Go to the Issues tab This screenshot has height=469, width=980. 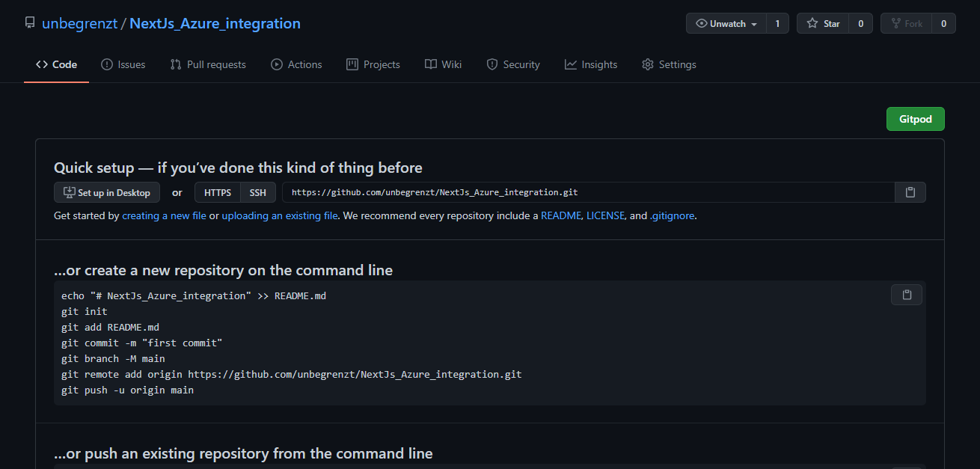click(123, 64)
